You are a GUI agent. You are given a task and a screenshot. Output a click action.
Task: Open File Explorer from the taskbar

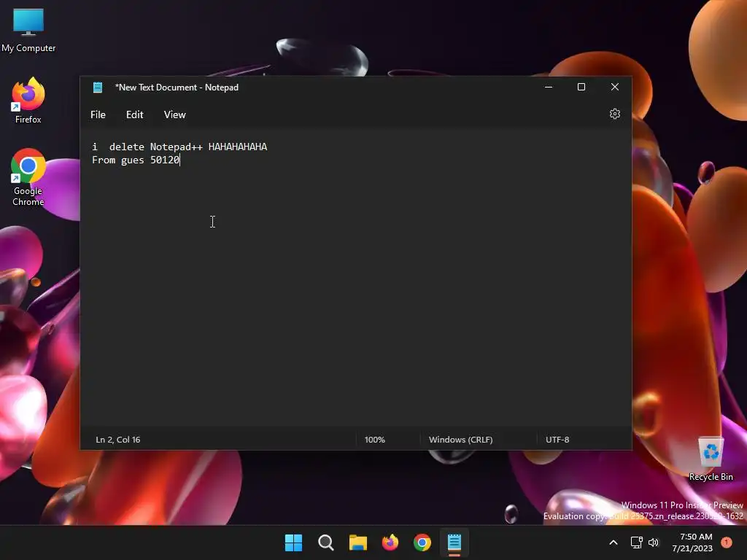click(358, 542)
